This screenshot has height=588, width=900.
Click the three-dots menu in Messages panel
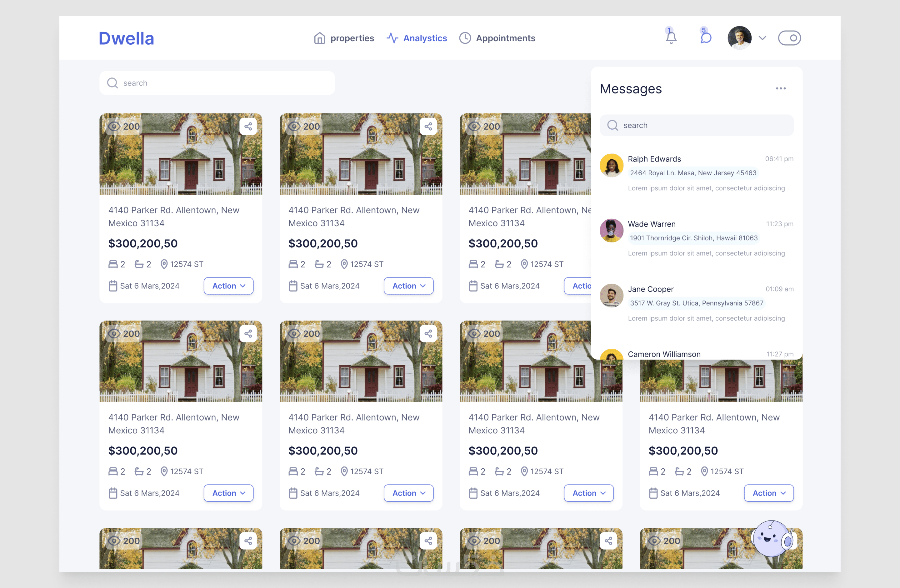781,88
